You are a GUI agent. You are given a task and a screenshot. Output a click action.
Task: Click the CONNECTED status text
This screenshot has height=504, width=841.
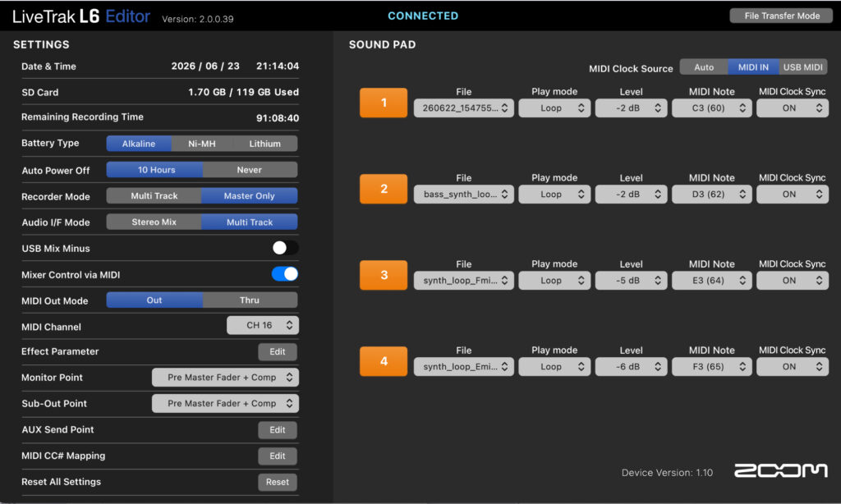[x=423, y=16]
